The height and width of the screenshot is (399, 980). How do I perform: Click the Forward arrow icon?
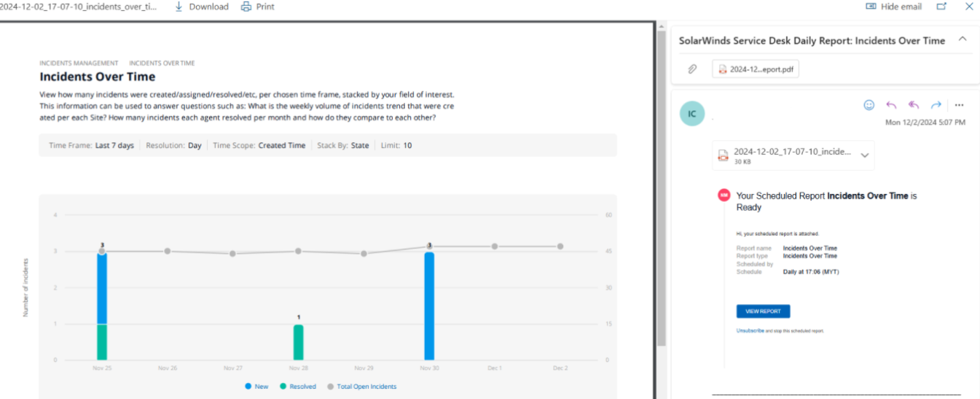point(936,105)
